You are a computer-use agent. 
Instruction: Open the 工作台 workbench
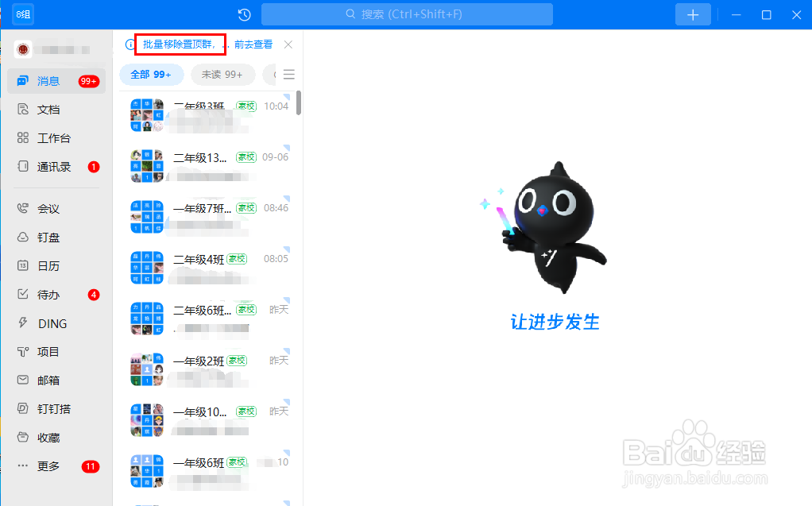pyautogui.click(x=56, y=138)
